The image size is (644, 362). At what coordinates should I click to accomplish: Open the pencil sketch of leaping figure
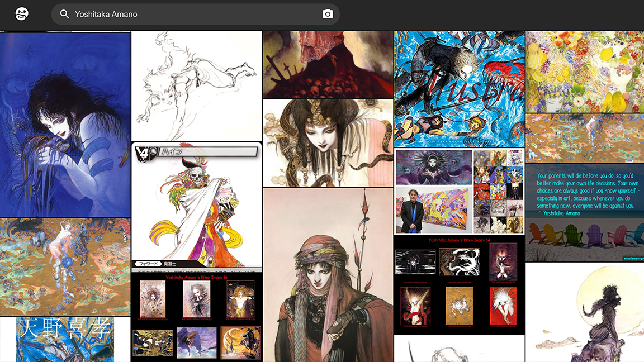tap(197, 86)
